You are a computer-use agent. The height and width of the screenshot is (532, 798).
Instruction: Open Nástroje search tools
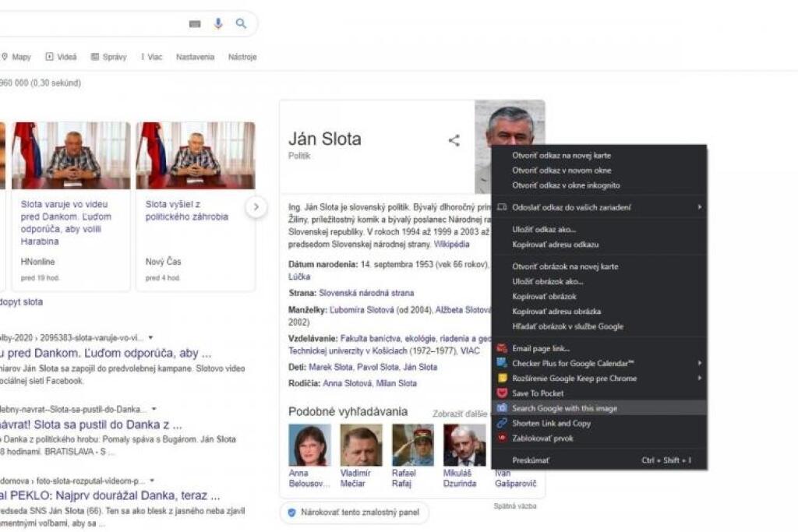[x=242, y=56]
